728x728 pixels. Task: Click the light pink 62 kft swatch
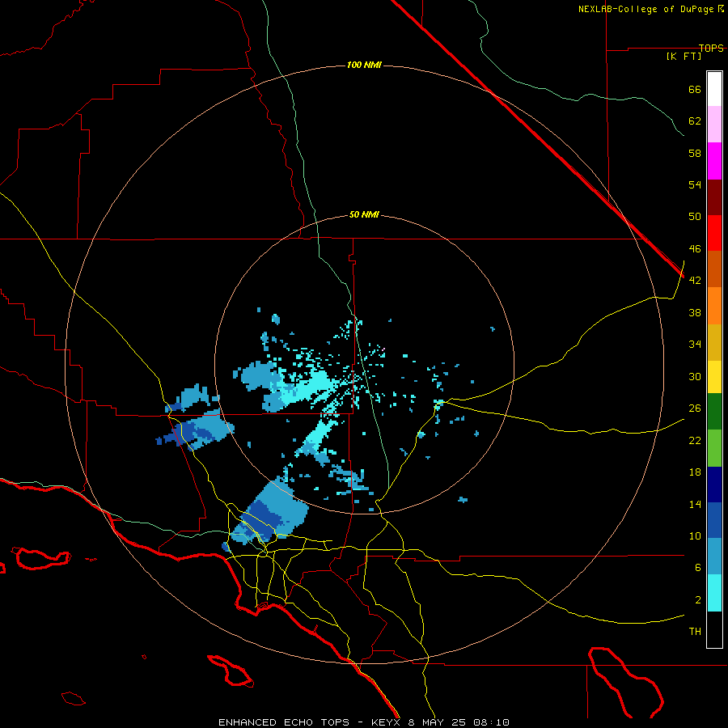point(714,124)
